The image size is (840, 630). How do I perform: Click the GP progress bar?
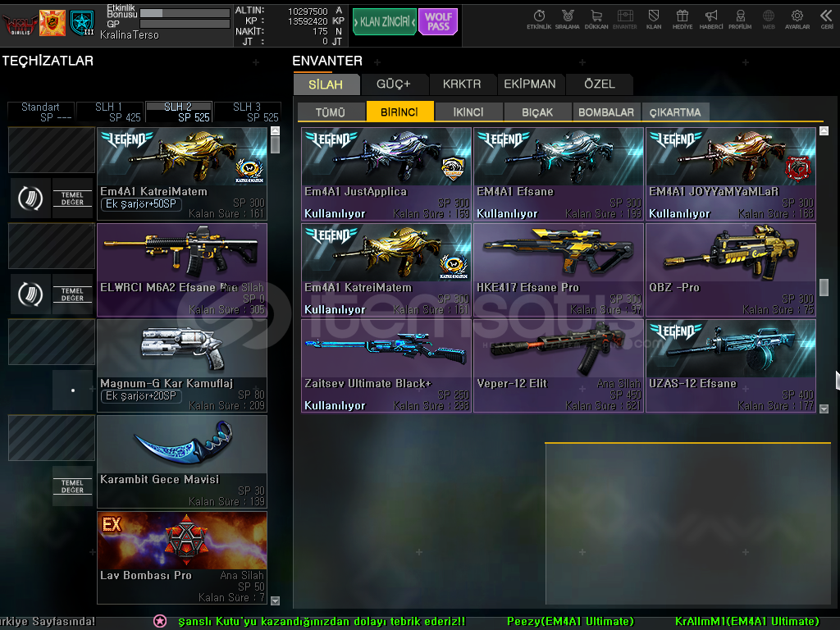click(x=185, y=24)
